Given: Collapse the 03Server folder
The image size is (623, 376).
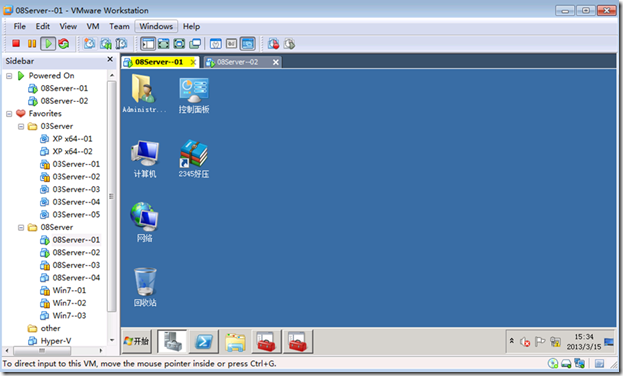Looking at the screenshot, I should [21, 126].
